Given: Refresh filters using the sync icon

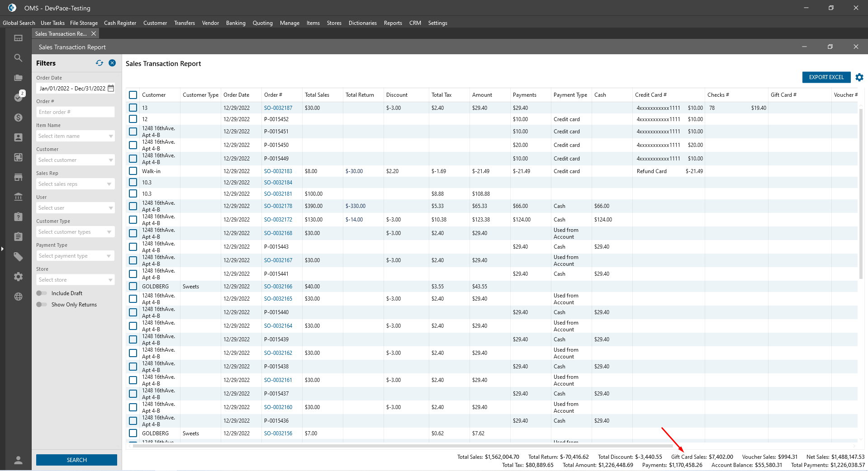Looking at the screenshot, I should [100, 63].
